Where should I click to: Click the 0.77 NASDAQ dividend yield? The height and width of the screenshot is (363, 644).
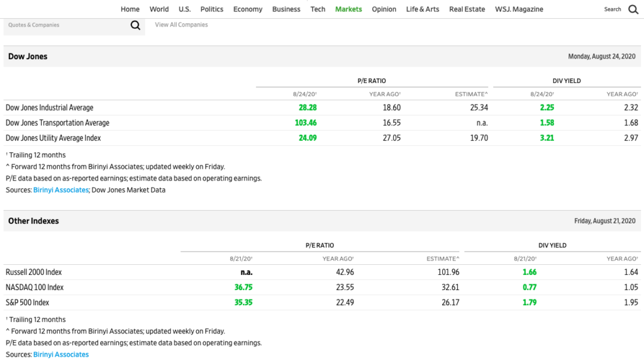click(530, 288)
